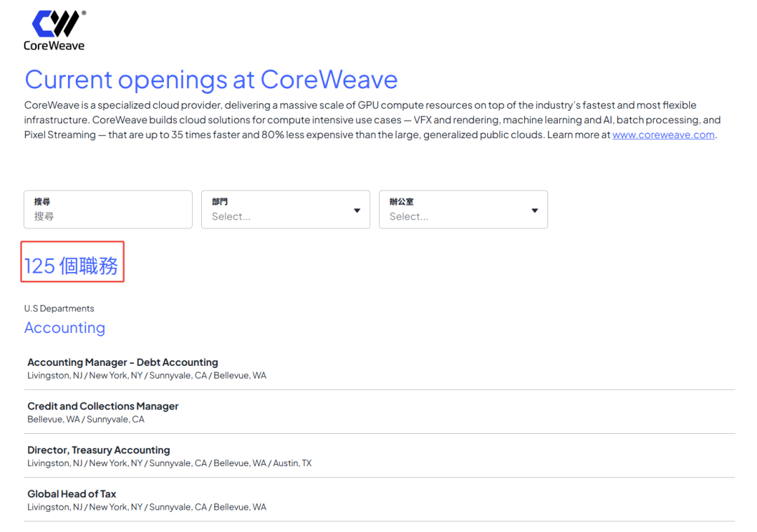Open the www.coreweave.com link
The image size is (757, 532).
pos(663,135)
